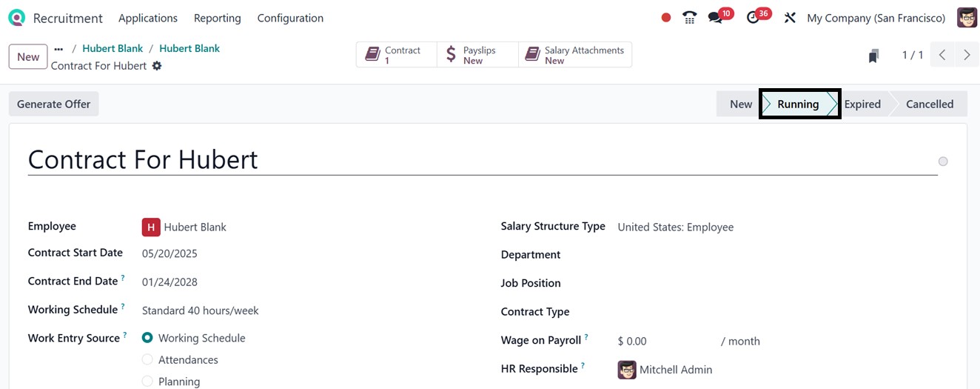Screen dimensions: 980x389
Task: Select the Attendances radio option
Action: pyautogui.click(x=147, y=360)
